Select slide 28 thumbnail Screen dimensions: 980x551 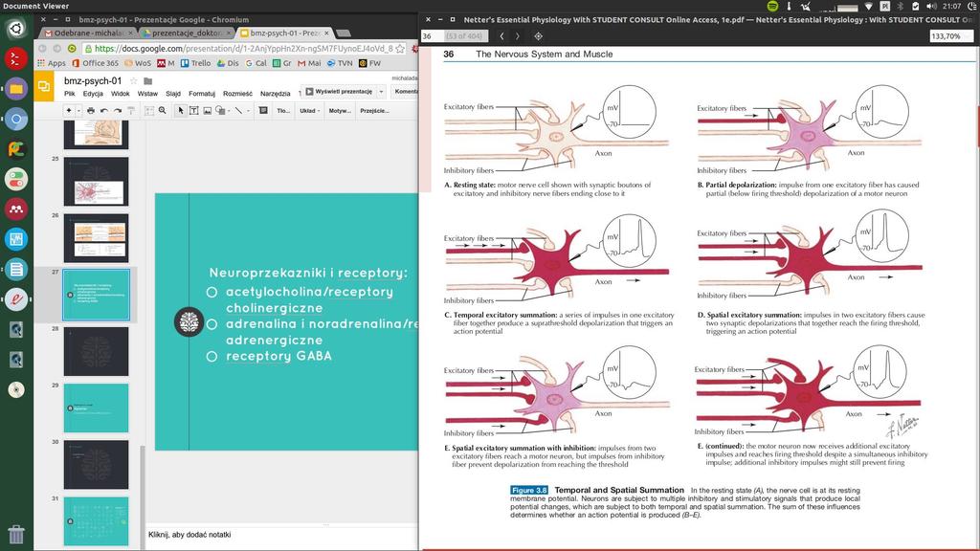point(97,351)
